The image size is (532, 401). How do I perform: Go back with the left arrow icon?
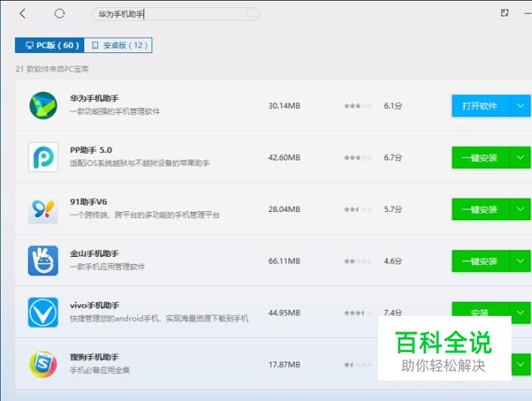[x=23, y=14]
